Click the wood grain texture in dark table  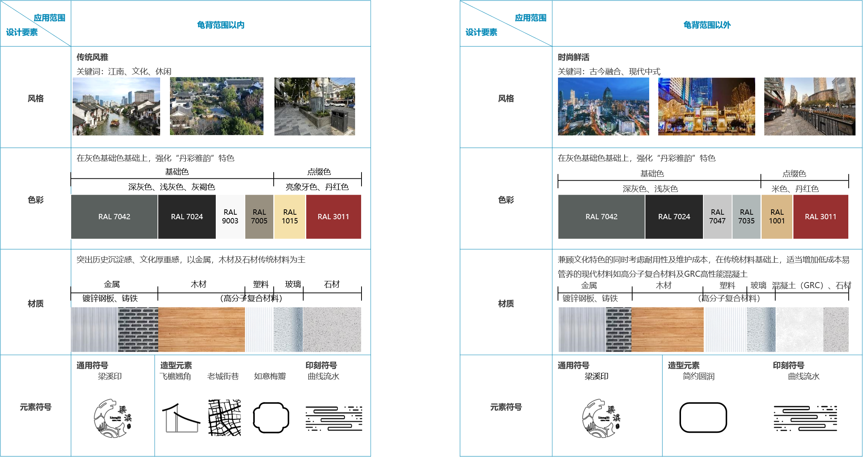pos(201,329)
